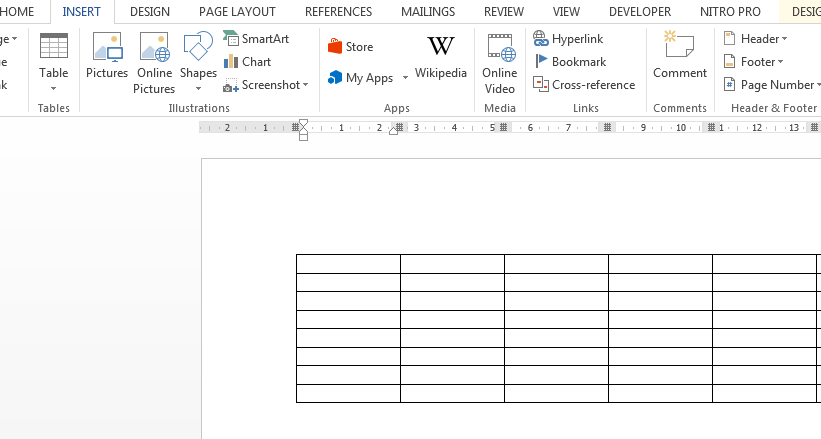Open the DESIGN tab
821x439 pixels.
tap(150, 12)
